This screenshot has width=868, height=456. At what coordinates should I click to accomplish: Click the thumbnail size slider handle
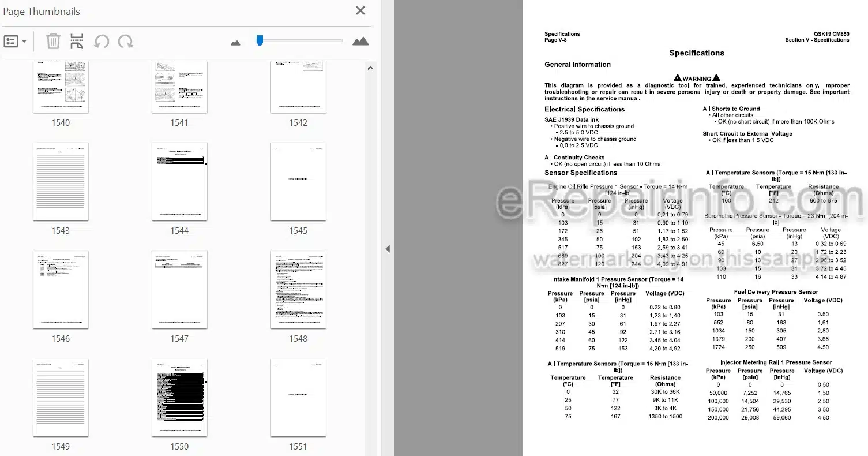(x=260, y=40)
